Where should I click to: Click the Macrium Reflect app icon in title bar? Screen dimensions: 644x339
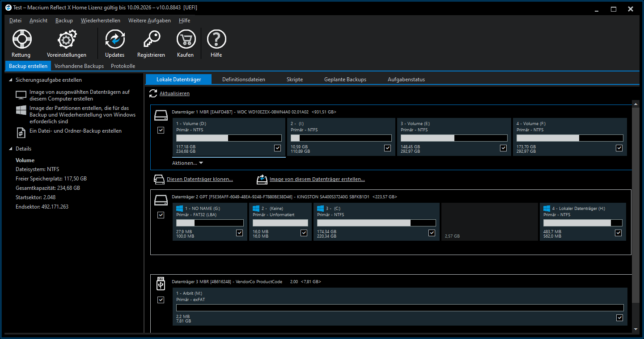tap(8, 8)
